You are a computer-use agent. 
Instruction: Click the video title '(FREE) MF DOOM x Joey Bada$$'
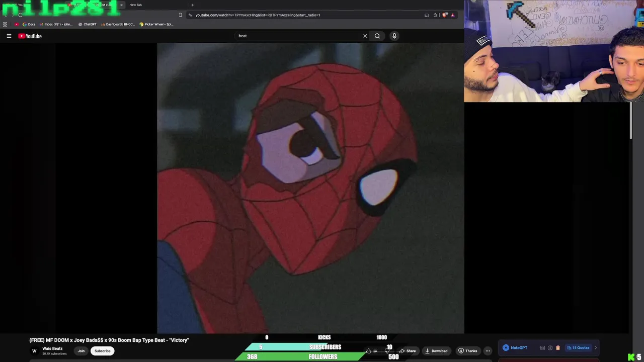(x=109, y=340)
